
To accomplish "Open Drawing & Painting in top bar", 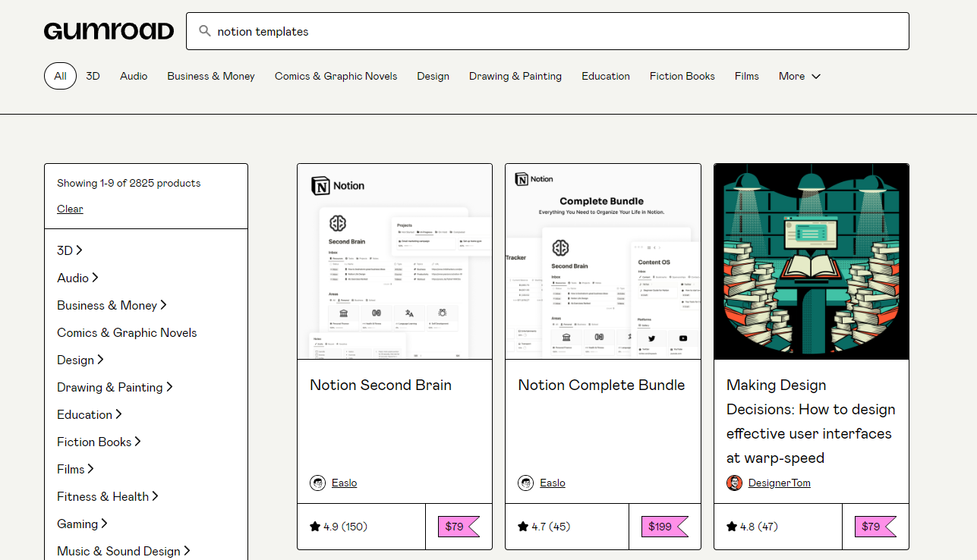I will click(x=515, y=76).
